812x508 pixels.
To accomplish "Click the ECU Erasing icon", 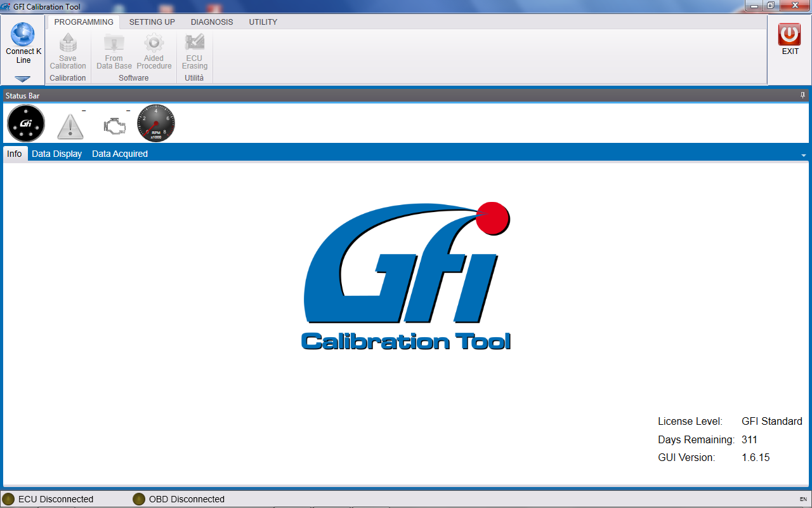I will [195, 43].
